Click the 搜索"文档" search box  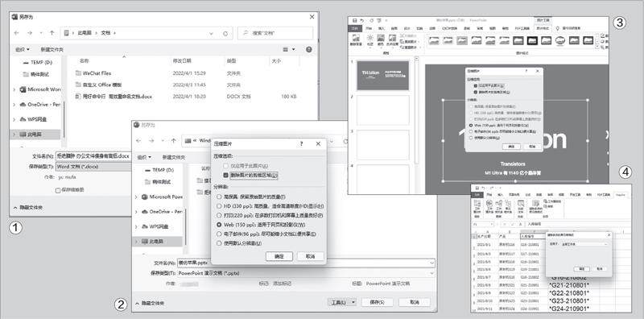(275, 33)
